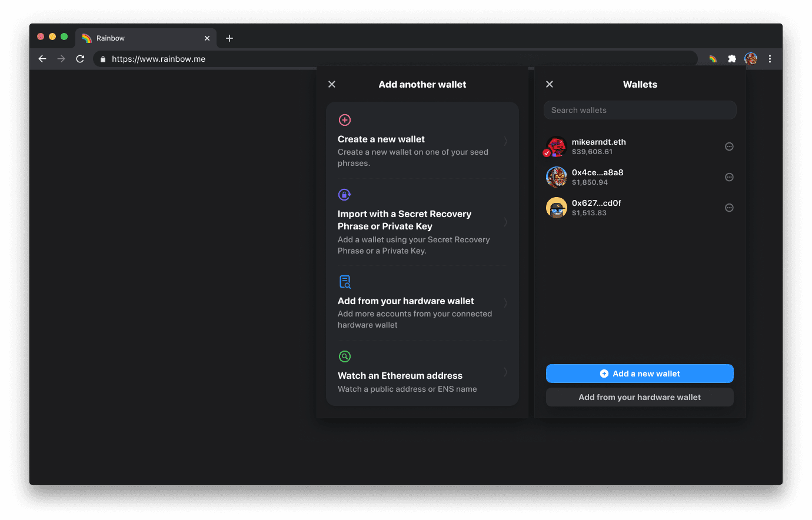Select the 0x4ce...a8a8 wallet address
This screenshot has height=520, width=812.
click(598, 172)
